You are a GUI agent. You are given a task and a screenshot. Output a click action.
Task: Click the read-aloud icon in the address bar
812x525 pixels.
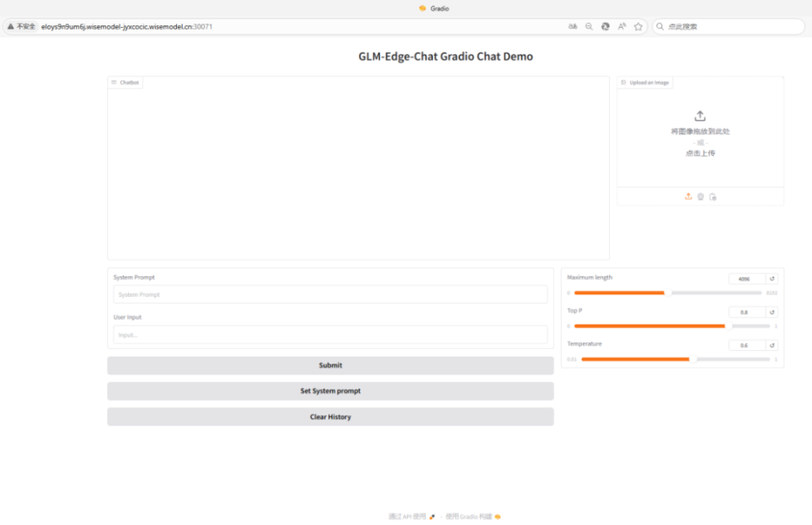pos(622,26)
